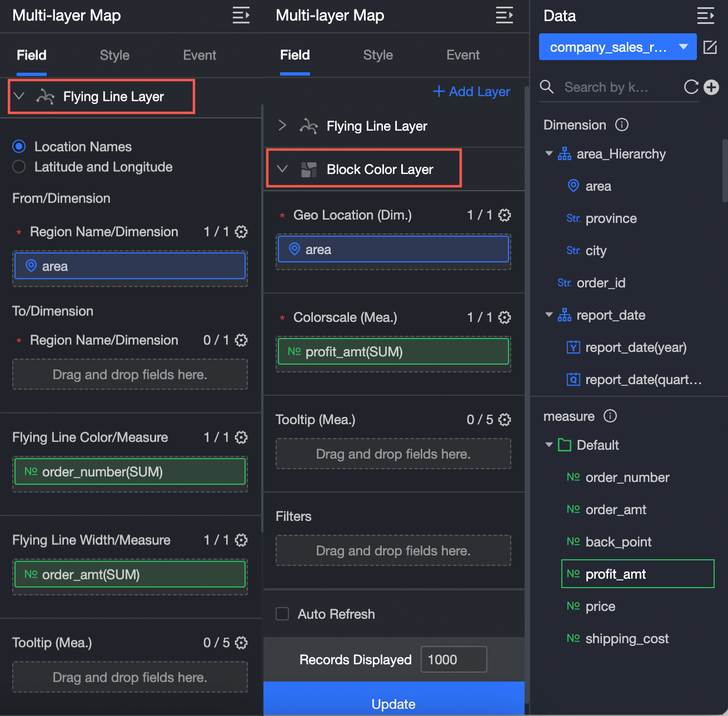Click the refresh dataset fields icon
The height and width of the screenshot is (716, 728).
[691, 87]
